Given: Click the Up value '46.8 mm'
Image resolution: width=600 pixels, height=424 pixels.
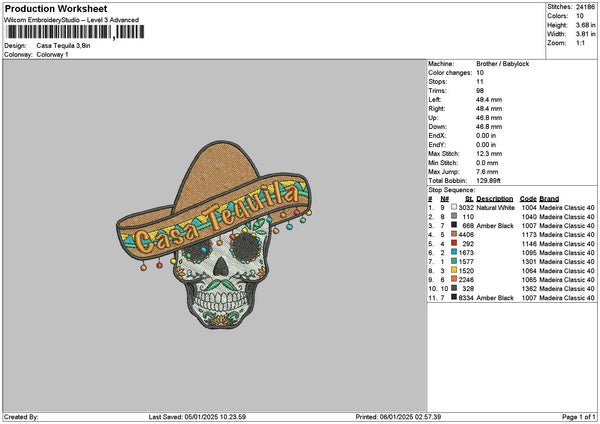Looking at the screenshot, I should pos(489,118).
